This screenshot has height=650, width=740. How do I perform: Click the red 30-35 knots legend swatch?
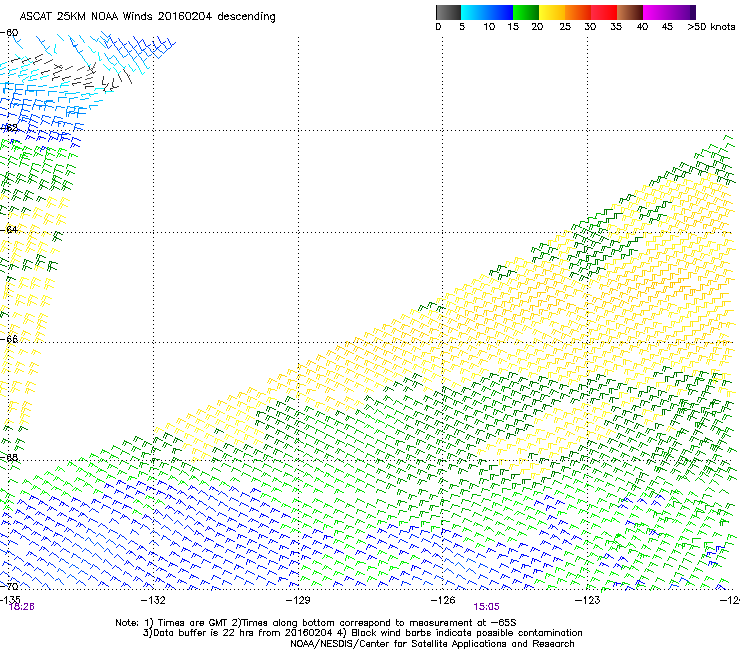point(604,12)
